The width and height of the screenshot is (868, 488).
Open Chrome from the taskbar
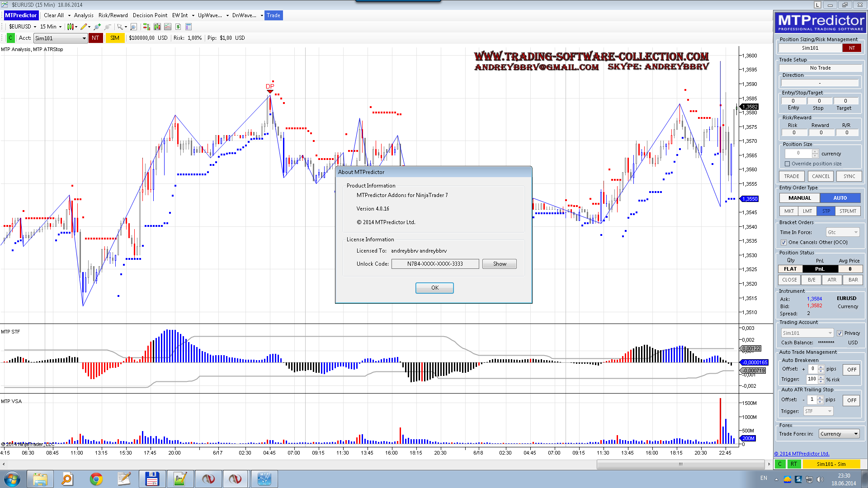pos(96,479)
